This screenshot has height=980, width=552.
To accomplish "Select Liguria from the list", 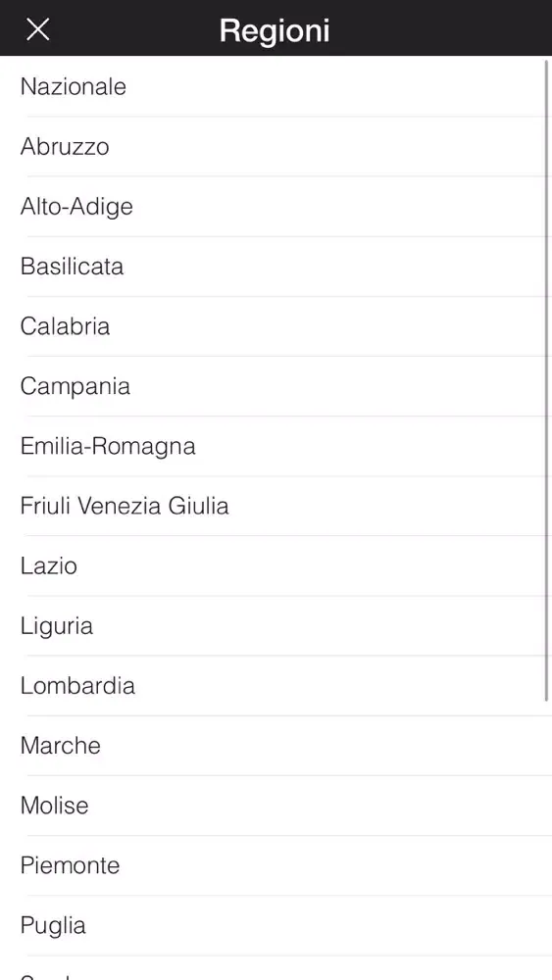I will (x=276, y=625).
